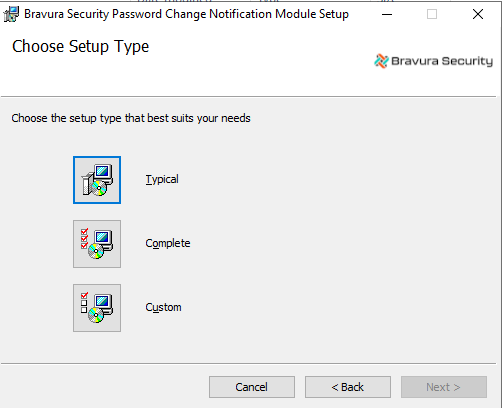Close the setup window
Screen dimensions: 502x408
tap(478, 14)
